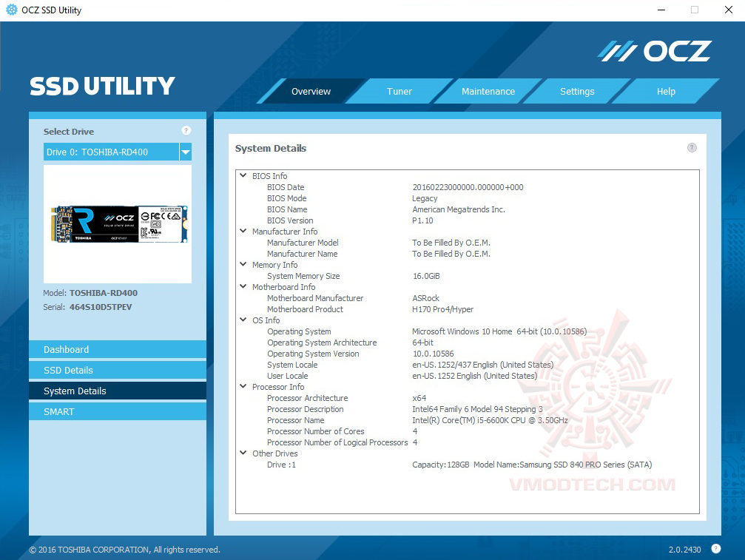Open the Maintenance tab

[x=488, y=91]
